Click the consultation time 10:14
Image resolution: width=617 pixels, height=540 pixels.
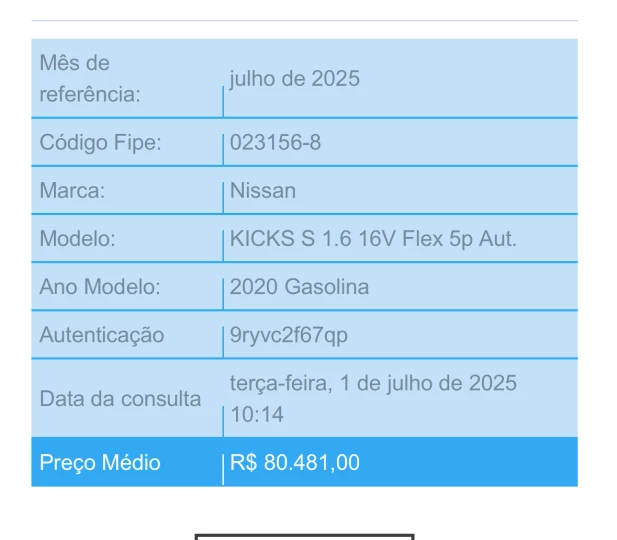[257, 415]
